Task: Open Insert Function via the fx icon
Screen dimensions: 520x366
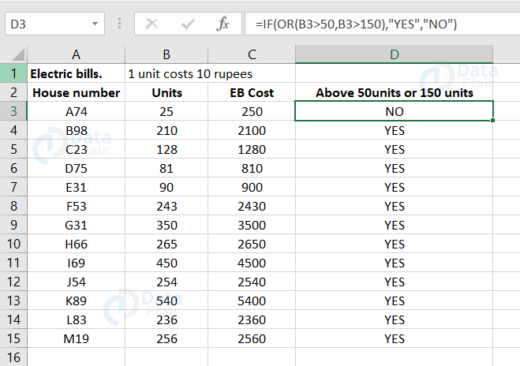Action: coord(223,24)
